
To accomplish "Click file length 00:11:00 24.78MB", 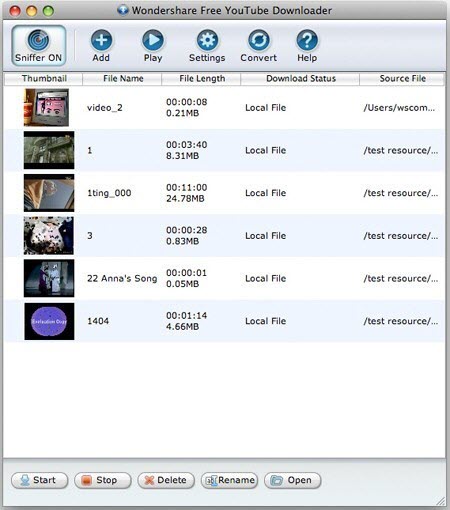I will point(187,193).
